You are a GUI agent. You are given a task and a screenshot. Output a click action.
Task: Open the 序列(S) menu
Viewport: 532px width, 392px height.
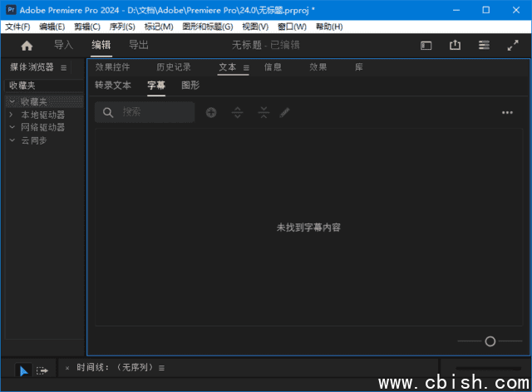(x=122, y=27)
